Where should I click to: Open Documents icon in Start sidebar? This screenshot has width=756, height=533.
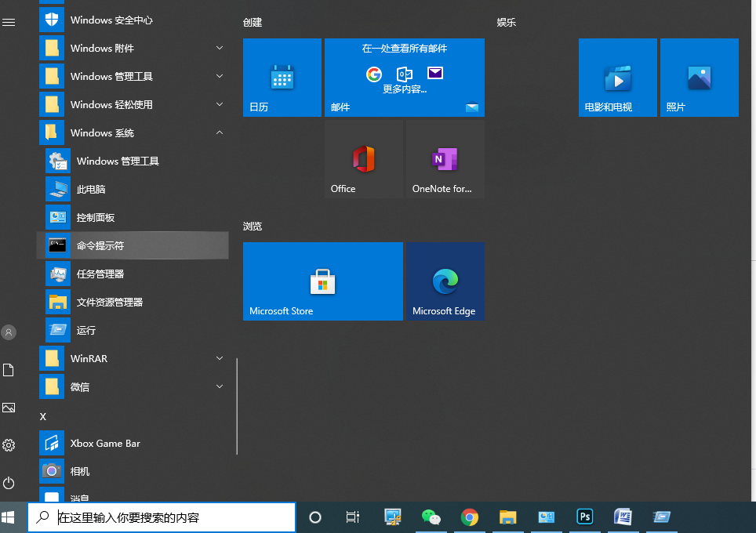(9, 370)
